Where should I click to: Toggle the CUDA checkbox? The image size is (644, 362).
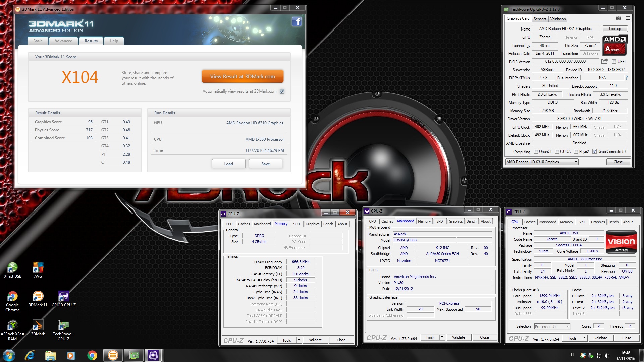pyautogui.click(x=557, y=152)
